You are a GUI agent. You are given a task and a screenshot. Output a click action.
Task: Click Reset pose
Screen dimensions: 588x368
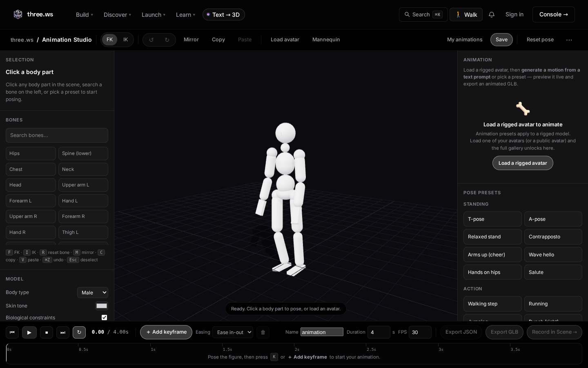540,40
